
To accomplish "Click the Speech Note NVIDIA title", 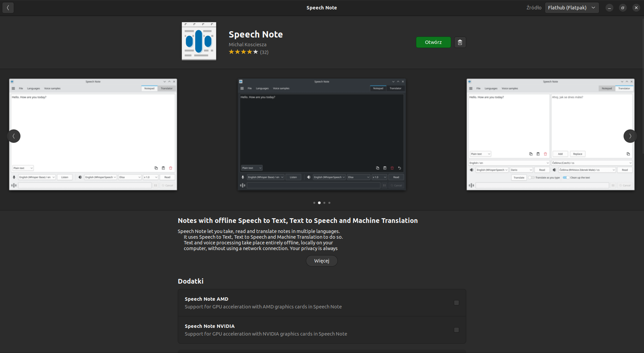I will [210, 326].
